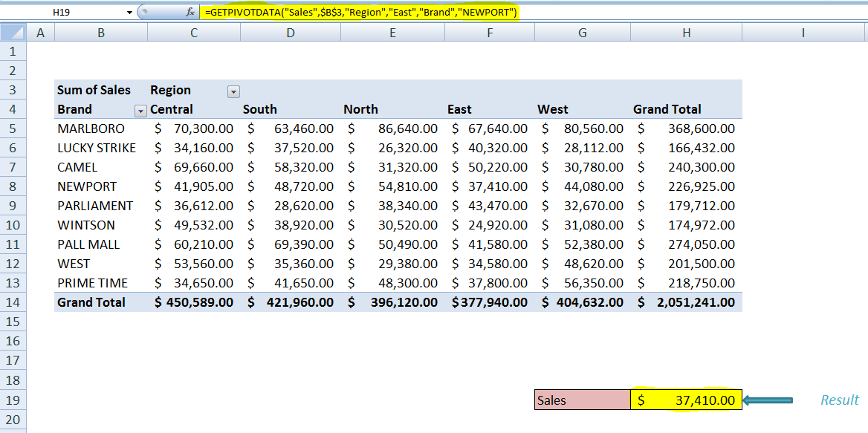Open the Name Box dropdown arrow

click(130, 12)
